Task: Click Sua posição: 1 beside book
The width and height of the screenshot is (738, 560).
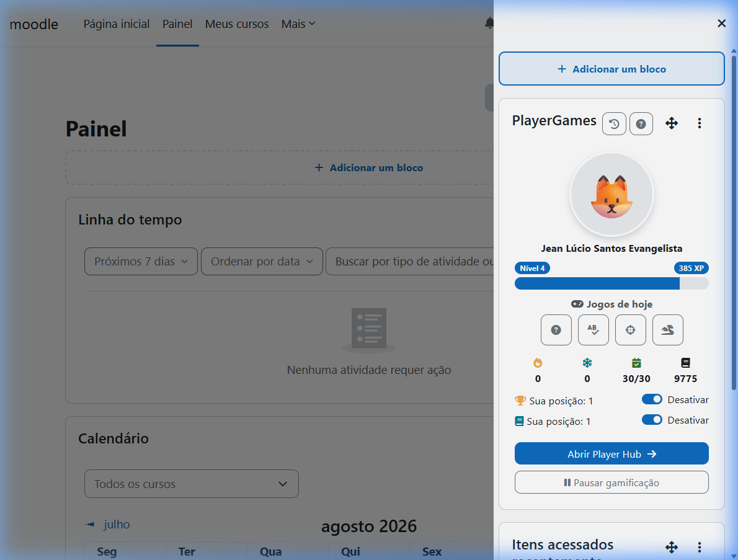Action: click(558, 421)
